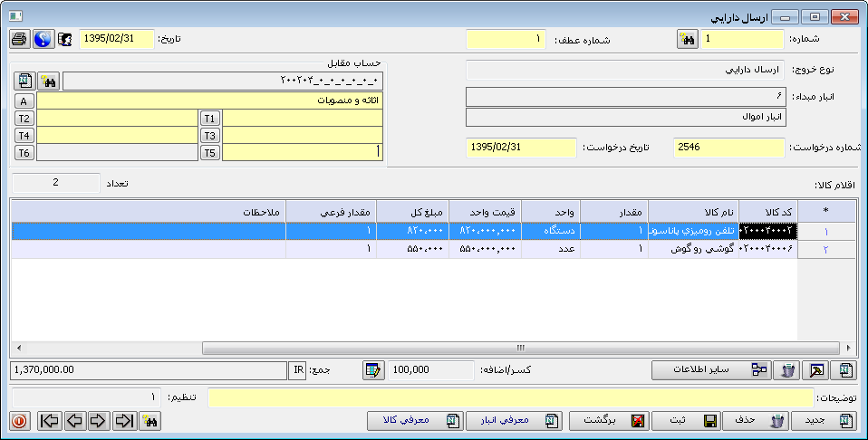Click the شماره field containing 1
The image size is (868, 440).
tap(742, 39)
